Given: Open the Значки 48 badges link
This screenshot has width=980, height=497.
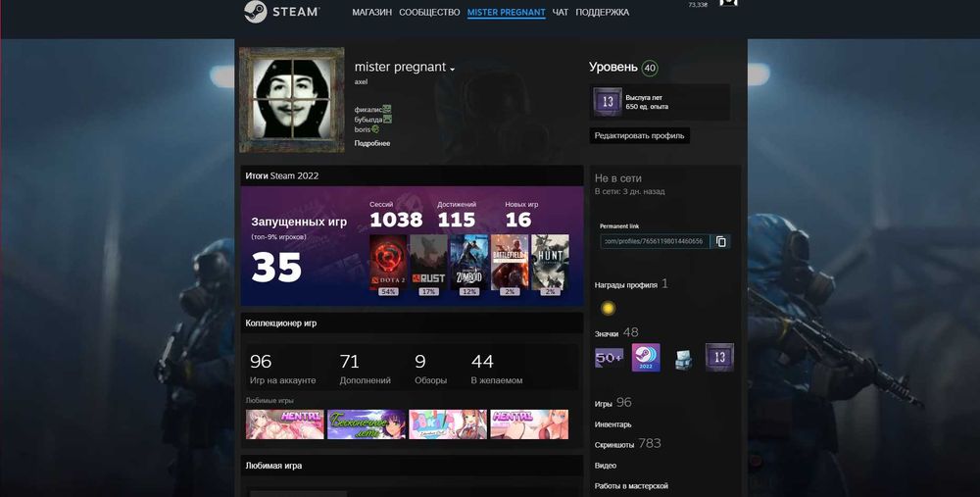Looking at the screenshot, I should coord(616,332).
